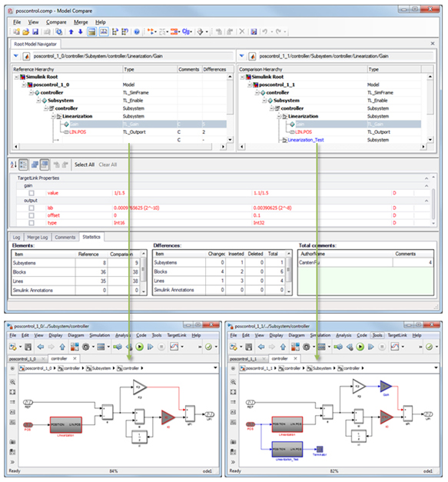Viewport: 448px width, 482px height.
Task: Click the green check advisor icon in poscontrol_1_1 window
Action: tap(429, 347)
